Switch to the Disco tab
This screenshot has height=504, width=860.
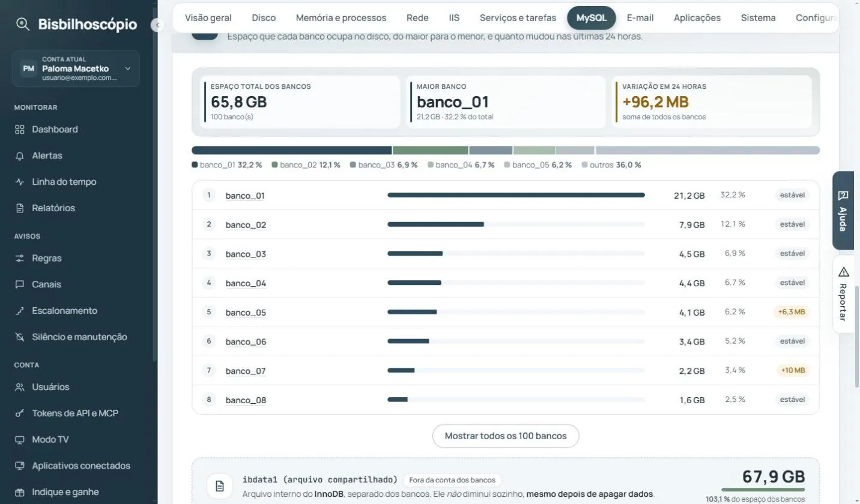tap(264, 18)
